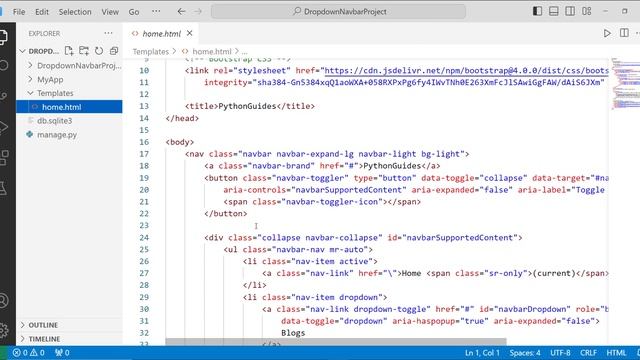Close the home.html tab

[x=189, y=33]
